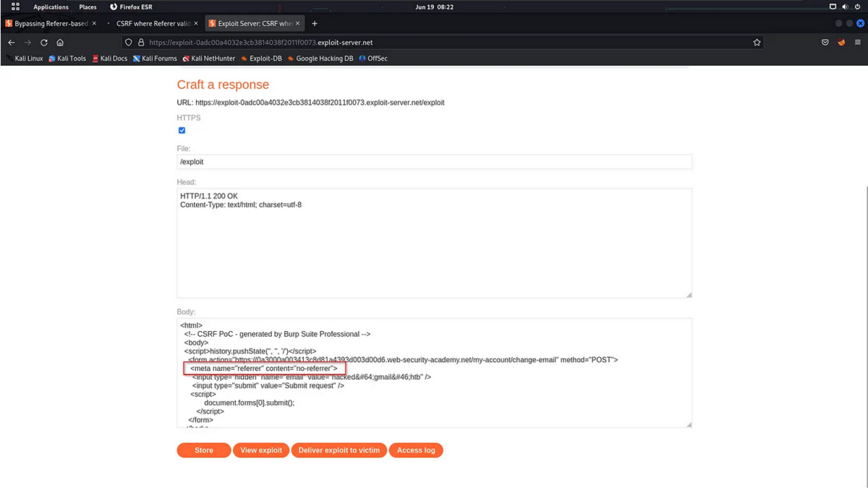The image size is (868, 488).
Task: Click the date and time clock
Action: pos(434,7)
